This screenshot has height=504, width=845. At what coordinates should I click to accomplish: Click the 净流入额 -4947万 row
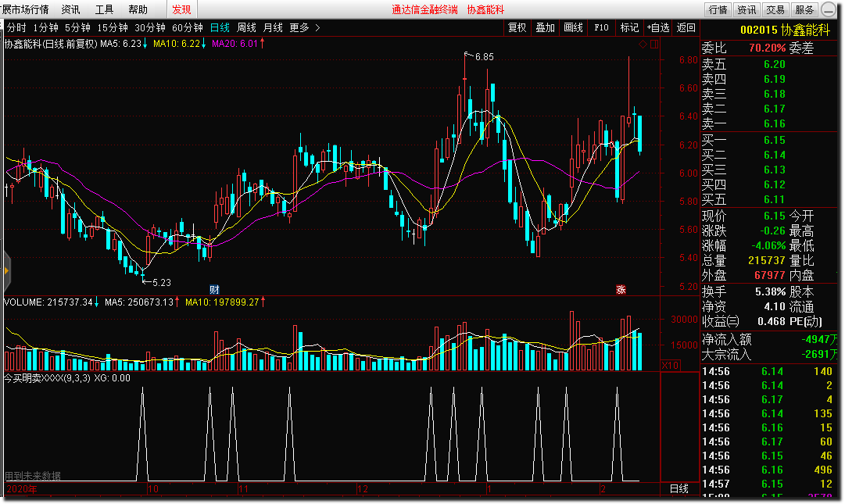click(x=769, y=339)
